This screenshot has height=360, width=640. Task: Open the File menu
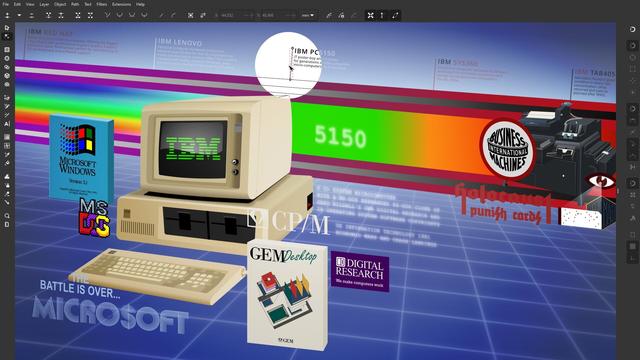tap(6, 4)
